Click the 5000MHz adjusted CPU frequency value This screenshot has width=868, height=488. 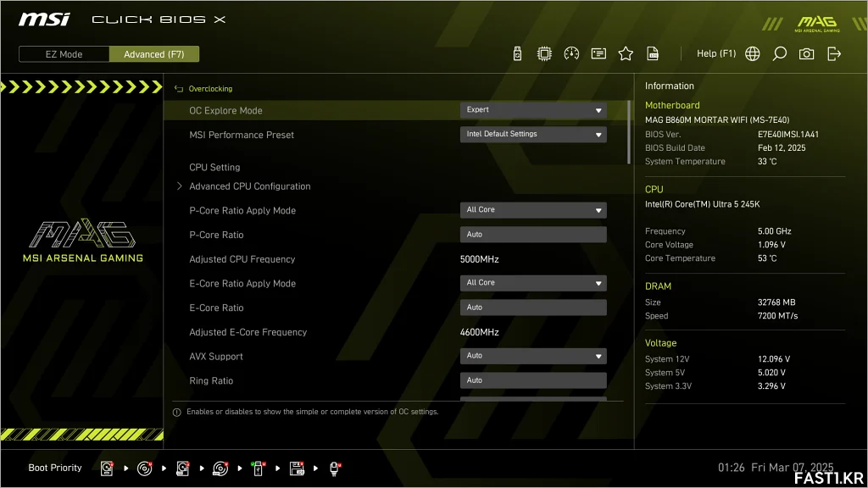pos(480,259)
